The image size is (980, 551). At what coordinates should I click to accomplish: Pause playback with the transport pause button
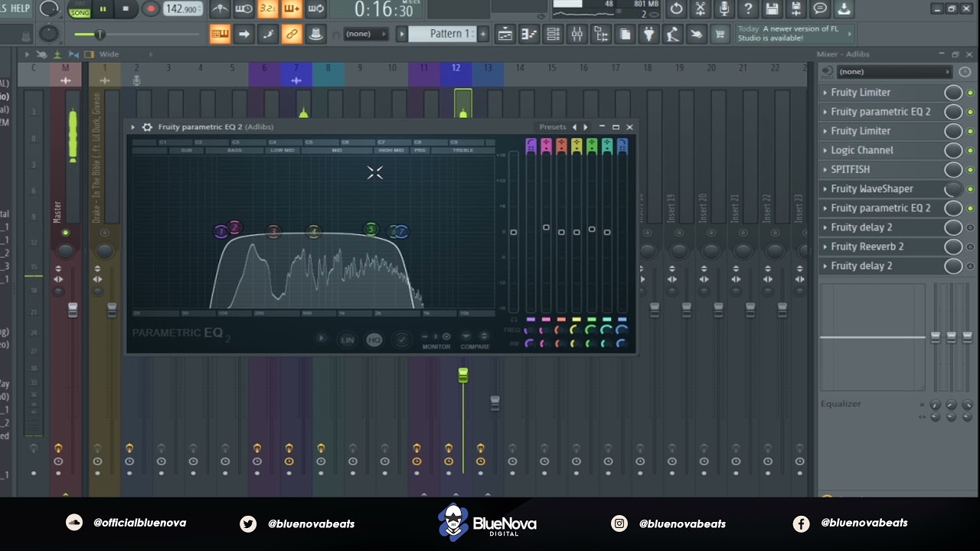103,9
